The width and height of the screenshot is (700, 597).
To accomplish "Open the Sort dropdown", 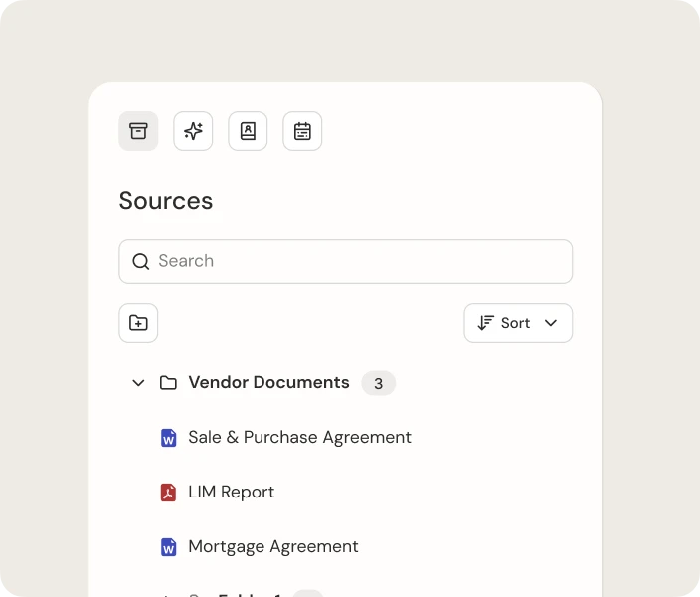I will click(x=518, y=323).
